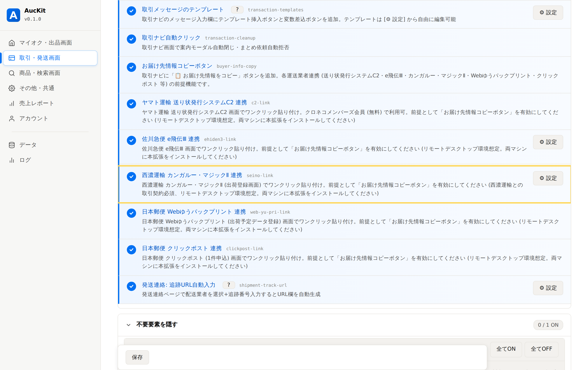
Task: Open ログ page in sidebar
Action: tap(50, 160)
